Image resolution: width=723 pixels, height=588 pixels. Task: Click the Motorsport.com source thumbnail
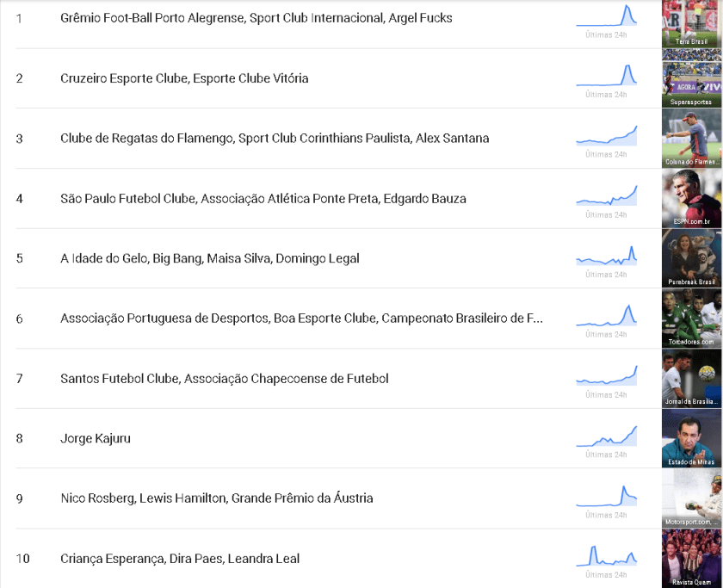[x=691, y=498]
